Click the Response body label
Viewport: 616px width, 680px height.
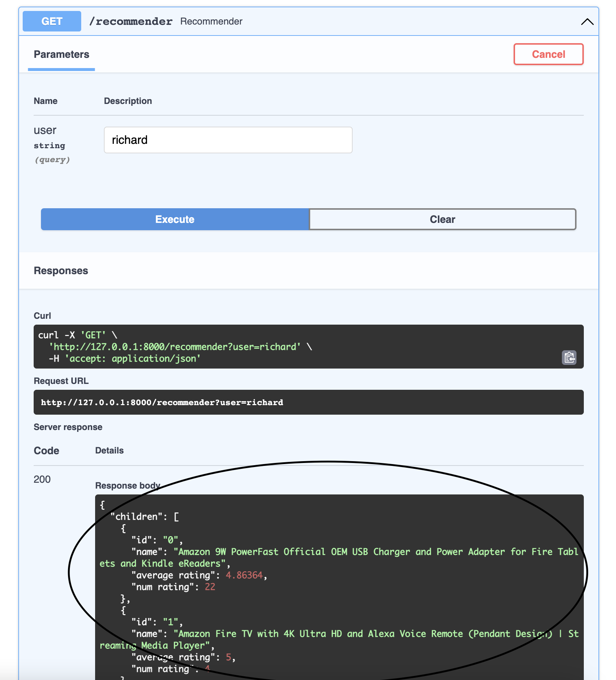coord(128,485)
